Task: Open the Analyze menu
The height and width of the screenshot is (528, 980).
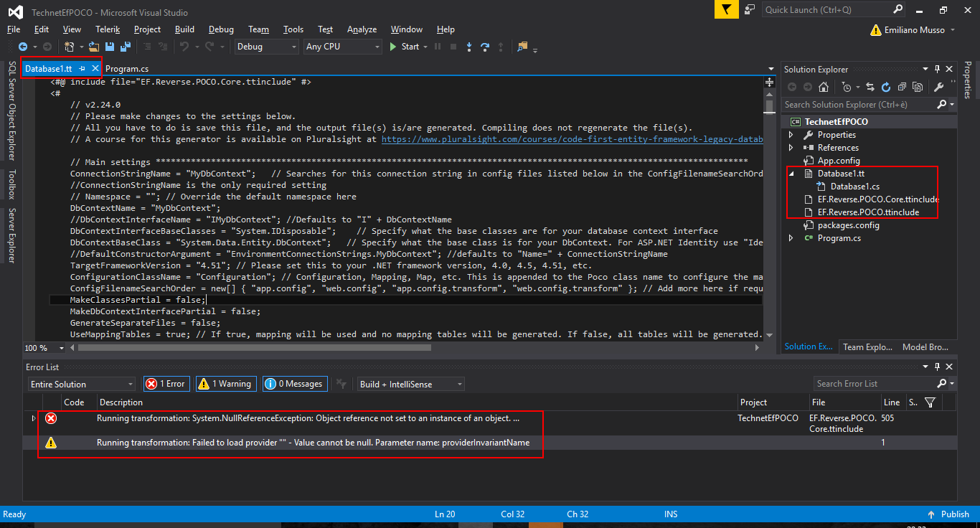Action: coord(362,29)
